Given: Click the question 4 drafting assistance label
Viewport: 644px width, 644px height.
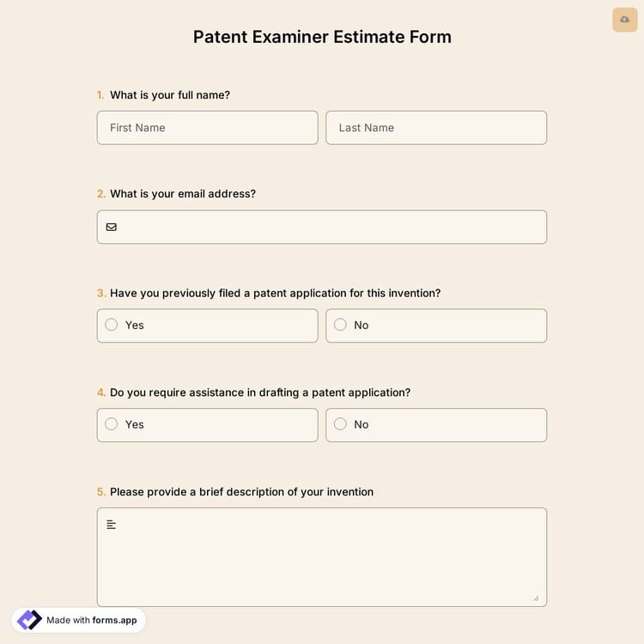Looking at the screenshot, I should (x=259, y=392).
